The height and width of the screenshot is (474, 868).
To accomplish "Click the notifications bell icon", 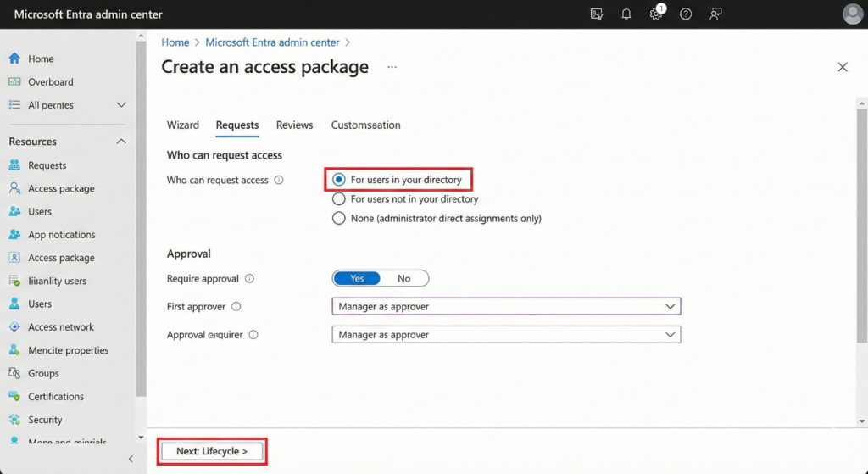I will [x=626, y=14].
